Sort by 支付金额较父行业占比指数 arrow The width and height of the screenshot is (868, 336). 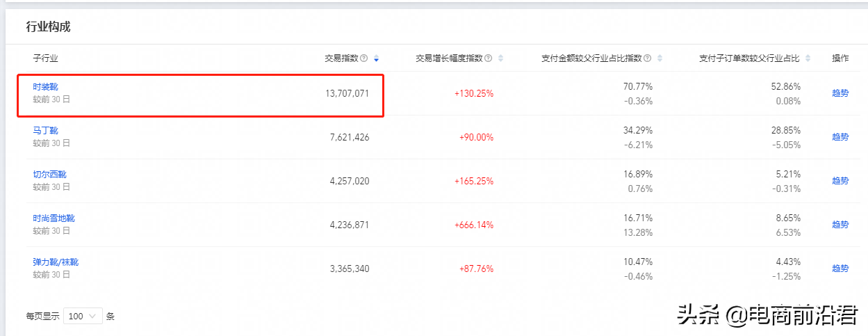660,58
